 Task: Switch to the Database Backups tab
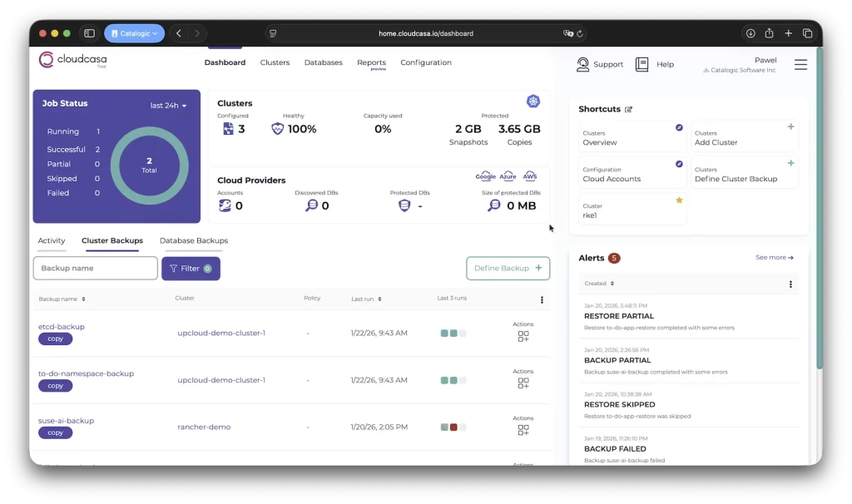[193, 240]
